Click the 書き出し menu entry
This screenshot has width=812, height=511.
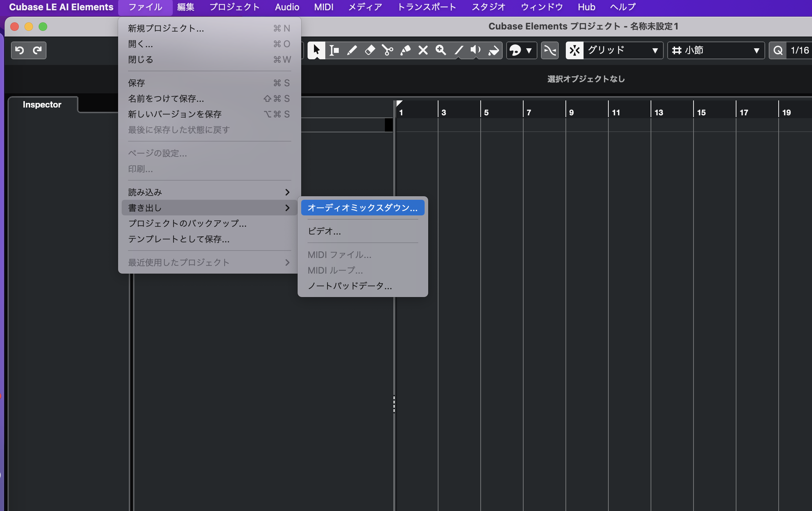click(x=209, y=208)
